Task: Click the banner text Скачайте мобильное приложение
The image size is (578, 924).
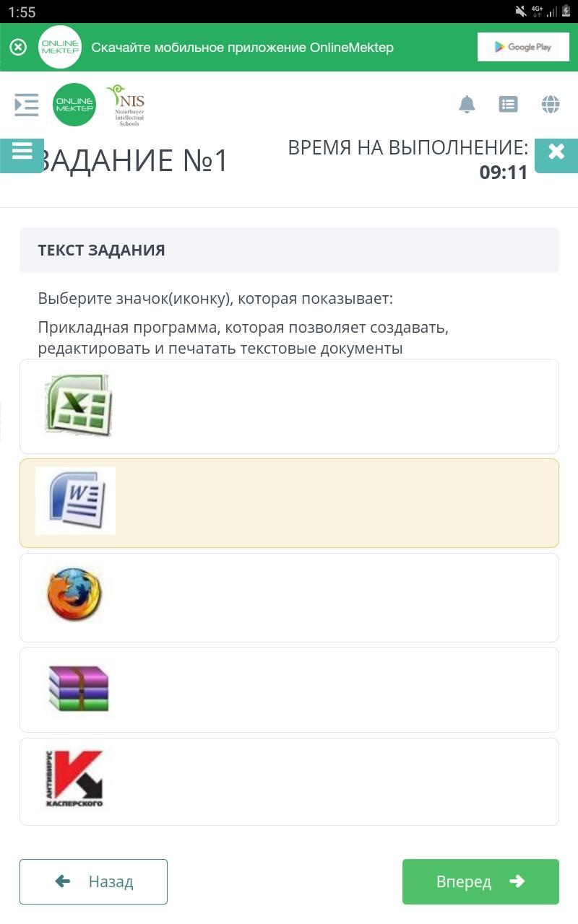Action: 242,48
